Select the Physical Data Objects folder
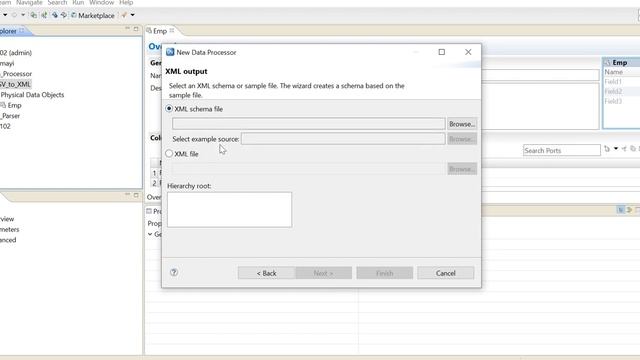Image resolution: width=640 pixels, height=360 pixels. coord(32,95)
